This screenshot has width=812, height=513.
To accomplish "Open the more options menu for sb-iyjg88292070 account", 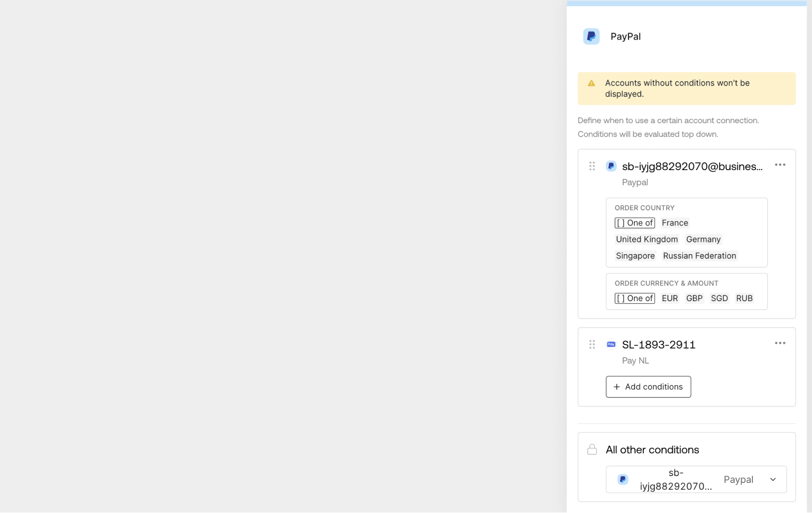I will tap(780, 165).
